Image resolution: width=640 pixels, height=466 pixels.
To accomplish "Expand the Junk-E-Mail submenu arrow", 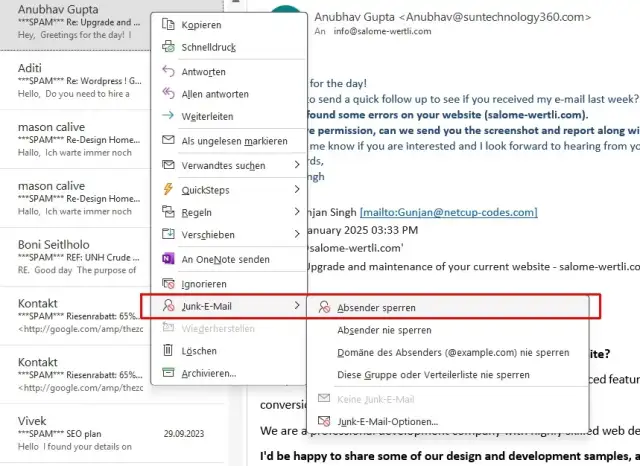I will coord(297,305).
